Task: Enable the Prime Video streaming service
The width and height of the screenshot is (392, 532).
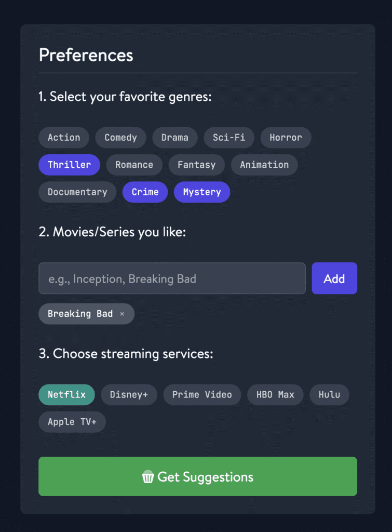Action: click(x=202, y=394)
